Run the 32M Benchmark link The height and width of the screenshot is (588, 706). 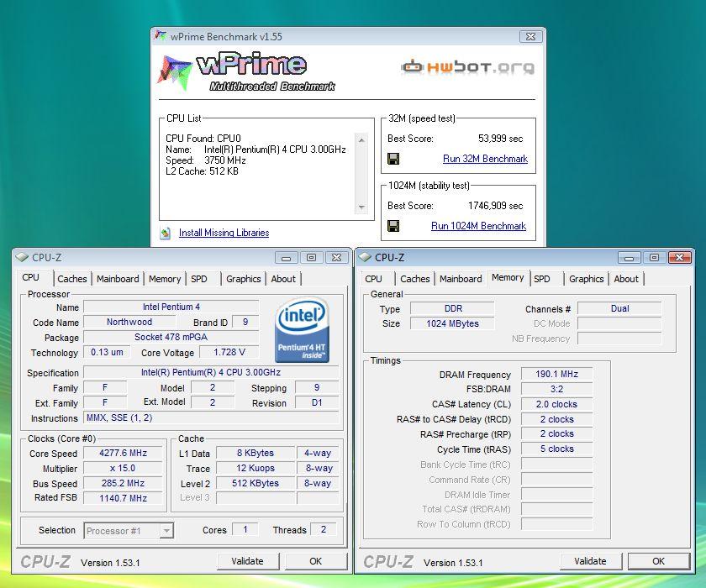tap(485, 159)
